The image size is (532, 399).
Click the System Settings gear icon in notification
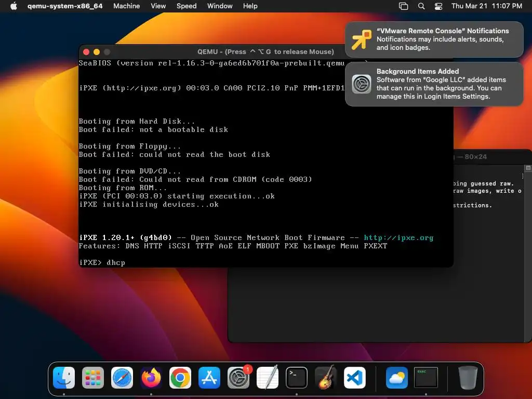click(362, 84)
